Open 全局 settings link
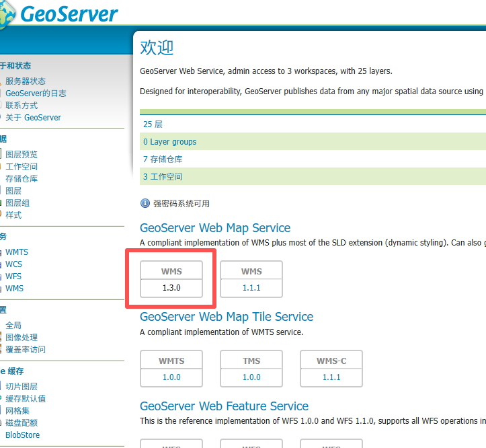 pyautogui.click(x=13, y=325)
